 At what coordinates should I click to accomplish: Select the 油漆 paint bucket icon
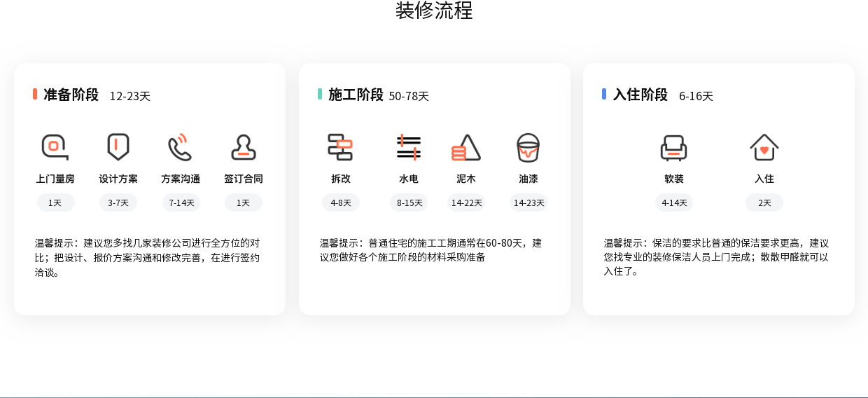528,147
